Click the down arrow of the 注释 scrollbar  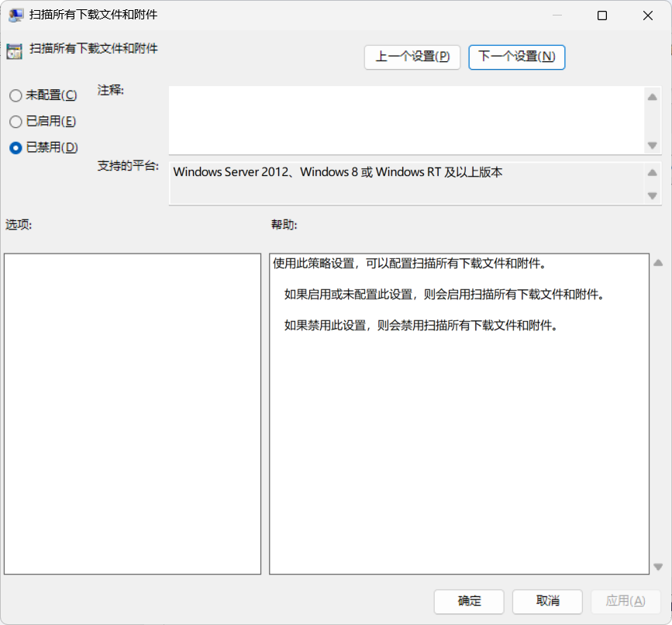point(652,145)
